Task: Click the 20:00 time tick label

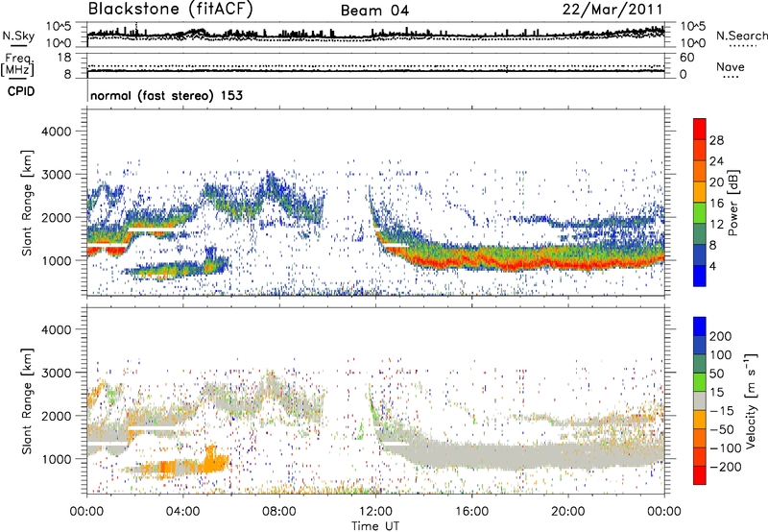Action: pyautogui.click(x=567, y=512)
